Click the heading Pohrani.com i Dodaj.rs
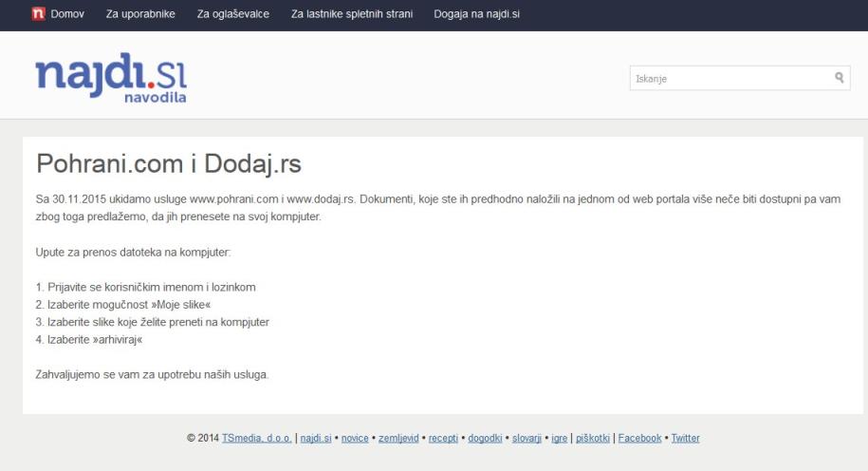868x471 pixels. (169, 164)
